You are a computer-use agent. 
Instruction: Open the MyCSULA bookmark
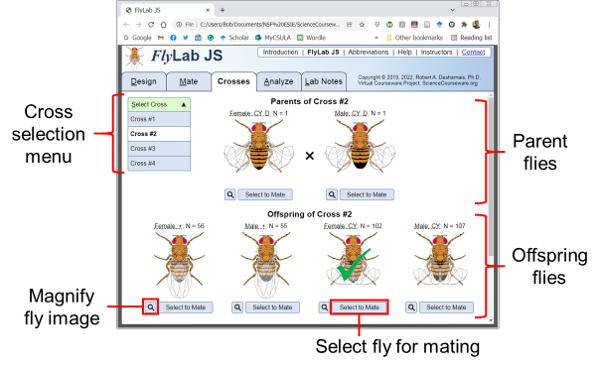coord(273,38)
